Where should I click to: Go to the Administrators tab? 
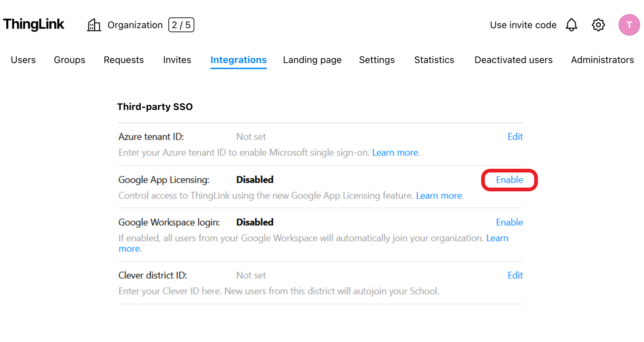pyautogui.click(x=602, y=60)
